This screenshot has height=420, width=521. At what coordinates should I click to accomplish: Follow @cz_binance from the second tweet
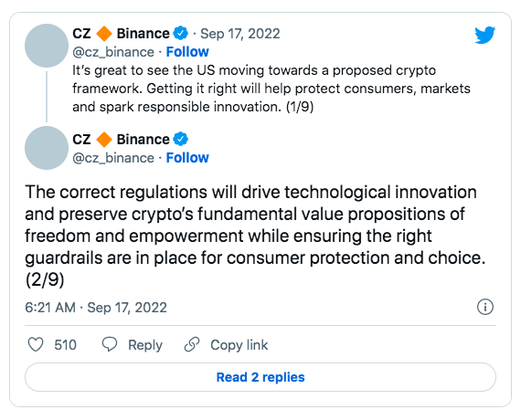(x=187, y=158)
